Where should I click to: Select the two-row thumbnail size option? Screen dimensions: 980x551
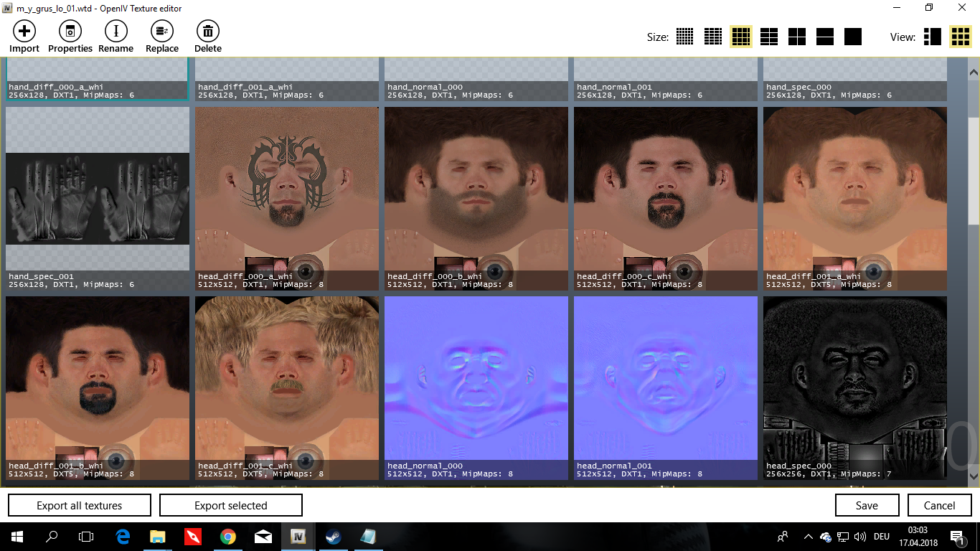(825, 37)
